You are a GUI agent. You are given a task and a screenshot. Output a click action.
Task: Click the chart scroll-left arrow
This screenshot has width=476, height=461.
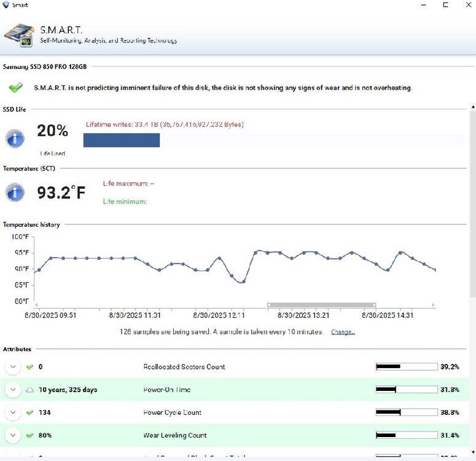pos(36,305)
